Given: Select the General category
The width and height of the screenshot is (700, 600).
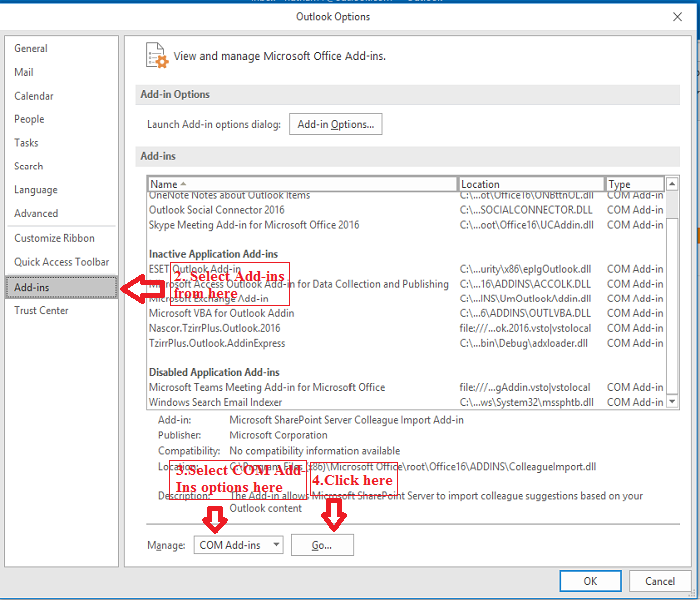Looking at the screenshot, I should coord(31,48).
